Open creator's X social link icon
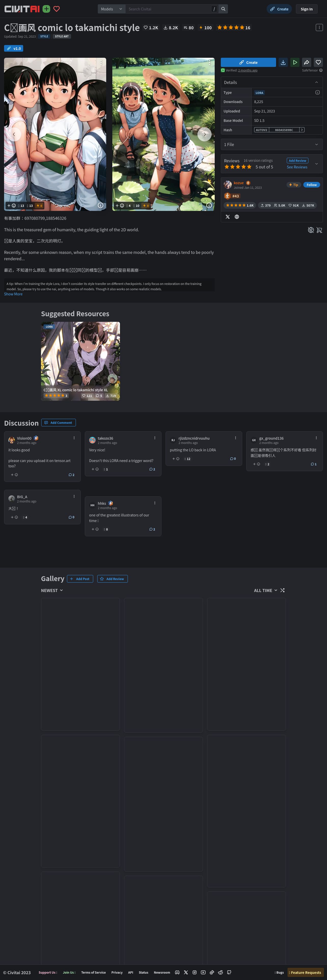The image size is (327, 980). (228, 217)
